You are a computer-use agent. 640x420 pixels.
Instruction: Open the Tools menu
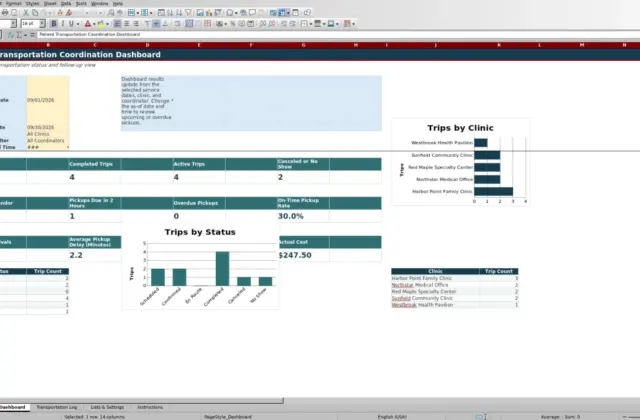pyautogui.click(x=81, y=3)
